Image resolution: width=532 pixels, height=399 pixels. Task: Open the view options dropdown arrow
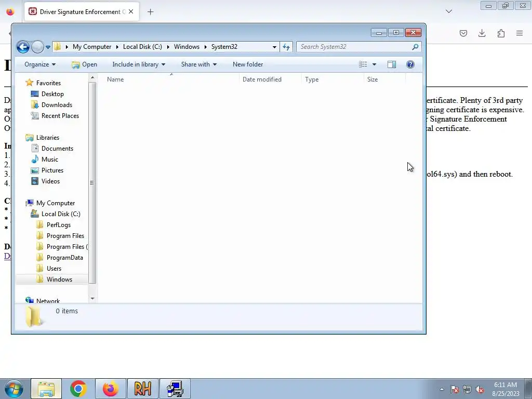tap(374, 64)
